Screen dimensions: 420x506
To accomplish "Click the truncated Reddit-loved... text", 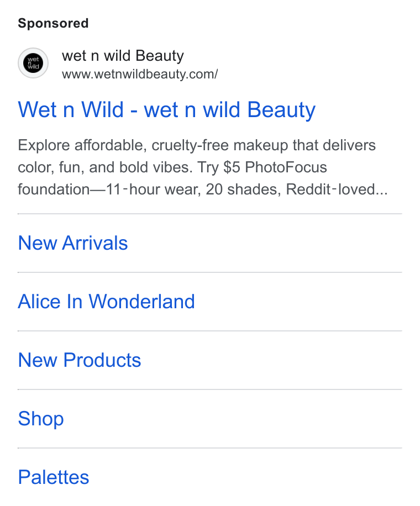I will click(337, 189).
